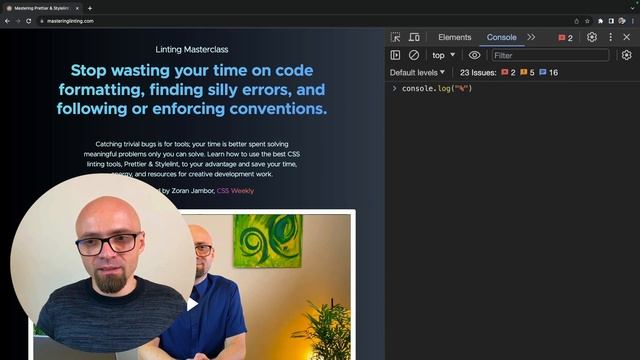Open the 2 errors counter in DevTools header
Viewport: 640px width, 360px height.
[x=565, y=38]
